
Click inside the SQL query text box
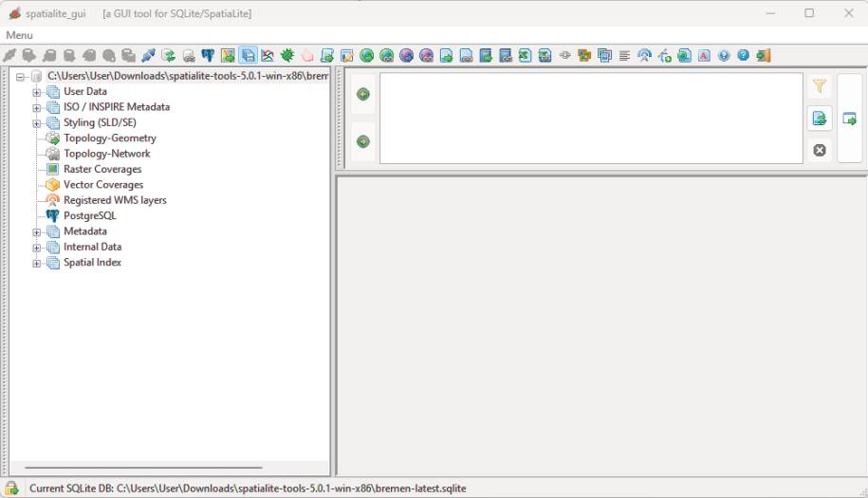pos(591,119)
